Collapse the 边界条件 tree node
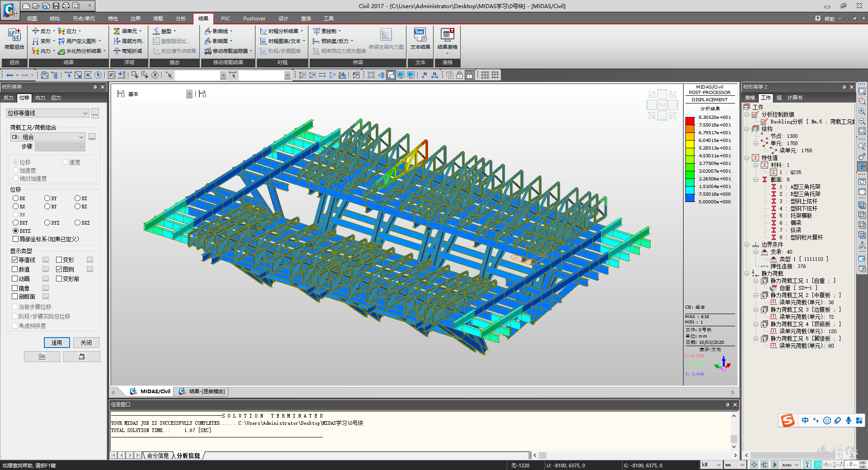The height and width of the screenshot is (470, 868). (x=747, y=244)
